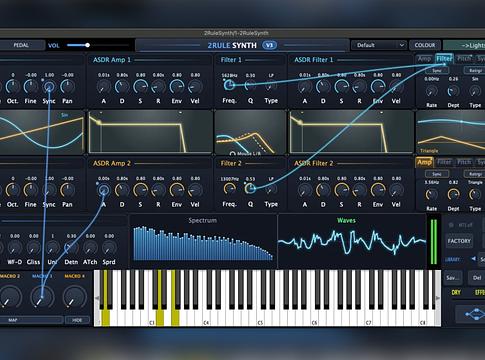
Task: Toggle Sync on upper LFO
Action: [436, 71]
